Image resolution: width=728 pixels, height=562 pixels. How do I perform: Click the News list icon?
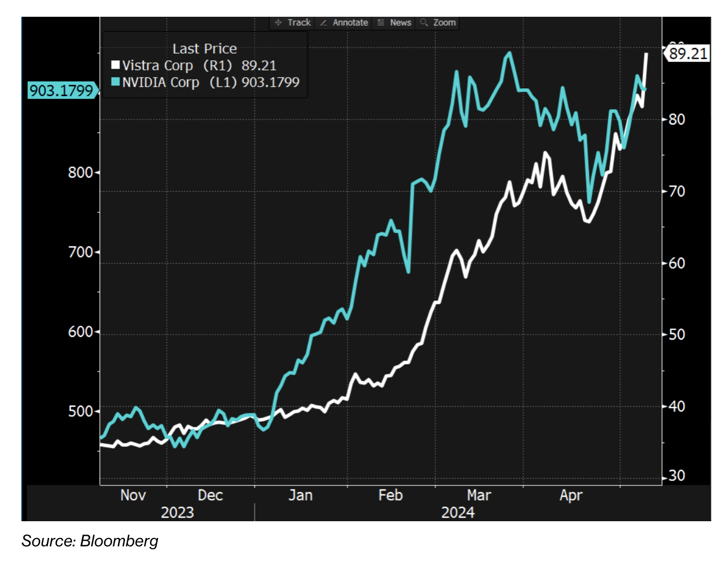381,23
